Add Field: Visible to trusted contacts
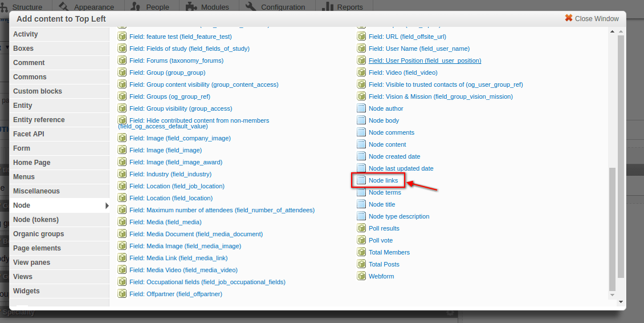This screenshot has width=644, height=323. 446,84
